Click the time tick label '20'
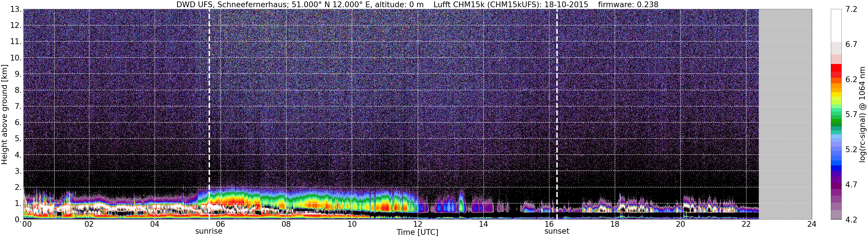The image size is (868, 238). pos(680,224)
